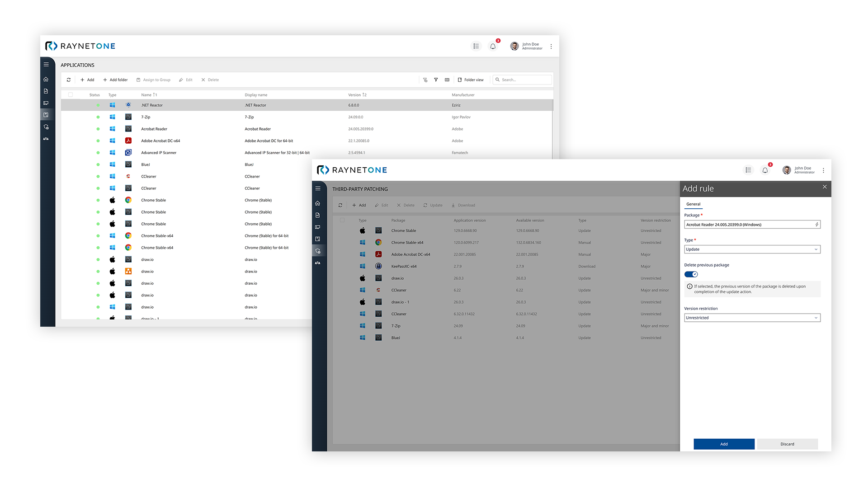This screenshot has height=488, width=868.
Task: Select third-party patching shield icon in sidebar
Action: pyautogui.click(x=318, y=251)
